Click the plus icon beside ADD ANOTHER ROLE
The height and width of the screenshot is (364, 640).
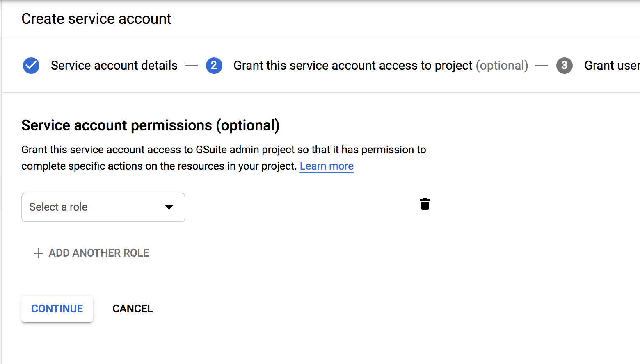tap(38, 253)
